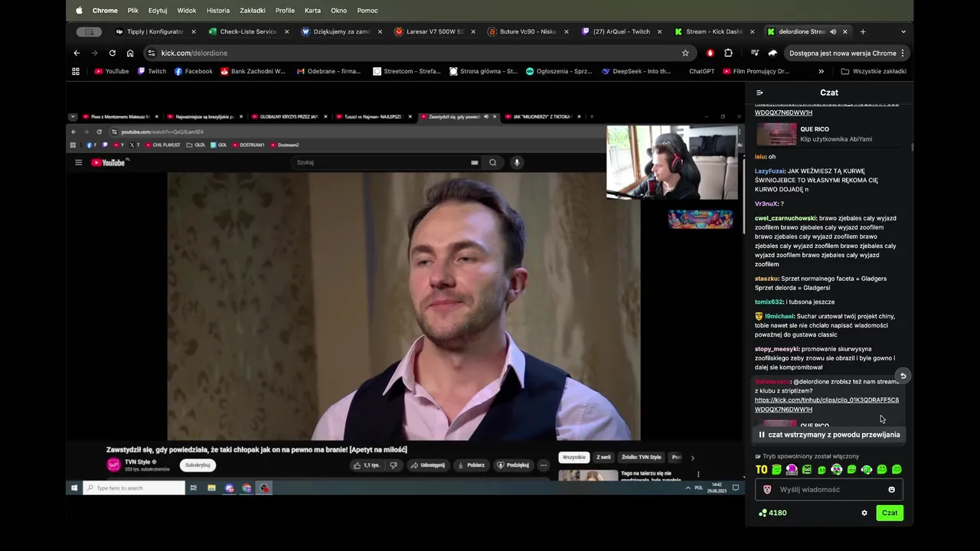Click YouTube search magnifier in stream
The height and width of the screenshot is (551, 980).
493,162
